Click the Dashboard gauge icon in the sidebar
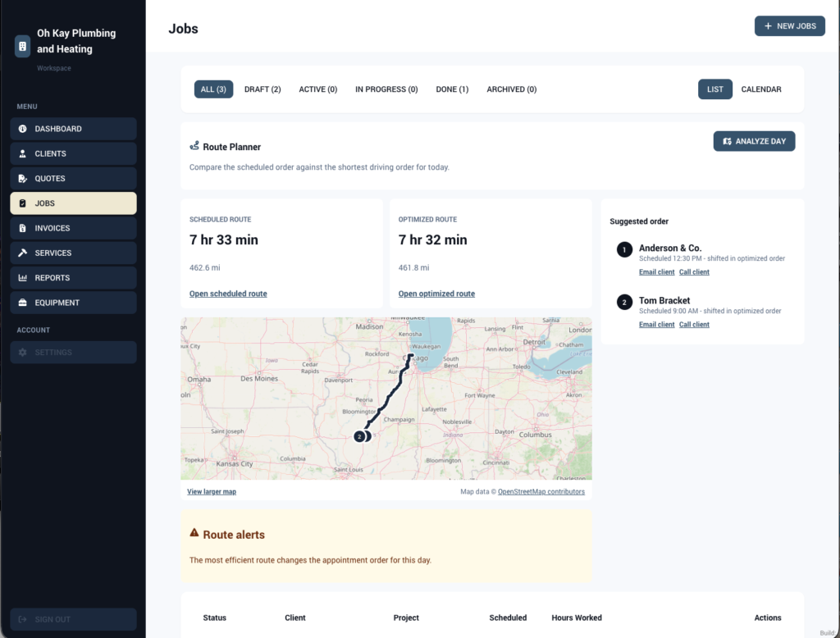 coord(22,129)
